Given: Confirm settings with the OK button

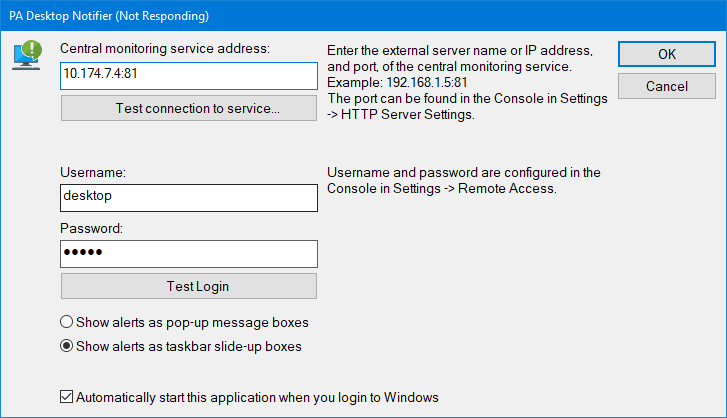Looking at the screenshot, I should point(666,54).
